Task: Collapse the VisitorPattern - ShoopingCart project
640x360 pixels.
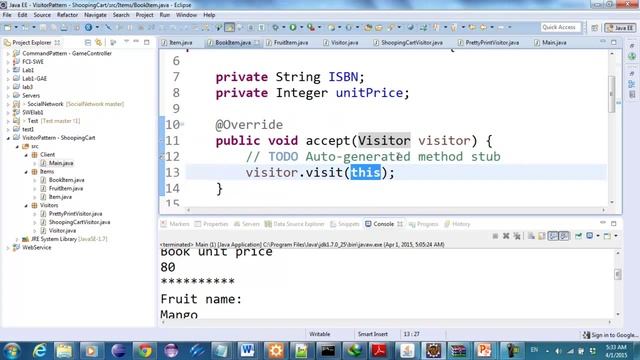Action: (x=8, y=138)
